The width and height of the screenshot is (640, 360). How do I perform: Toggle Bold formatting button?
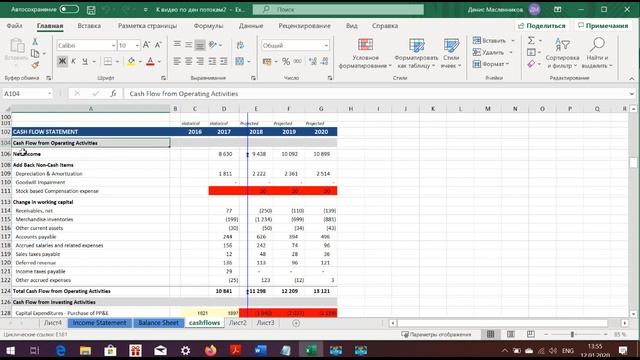(x=62, y=61)
